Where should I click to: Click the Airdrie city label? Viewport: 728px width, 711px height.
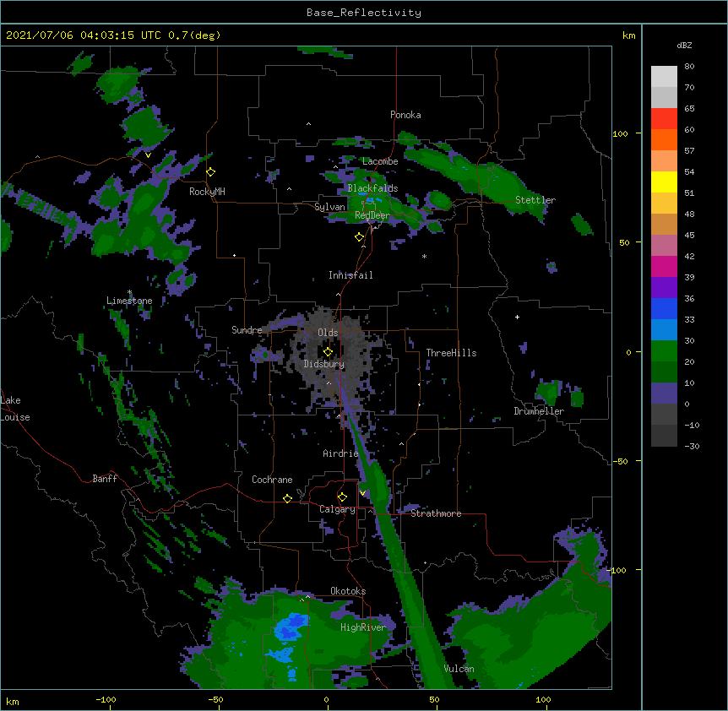[x=340, y=453]
